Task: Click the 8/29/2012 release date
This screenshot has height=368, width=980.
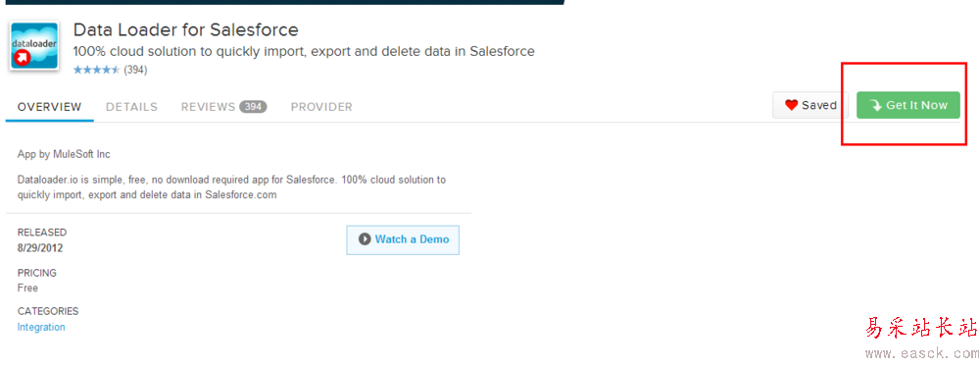Action: click(x=40, y=248)
